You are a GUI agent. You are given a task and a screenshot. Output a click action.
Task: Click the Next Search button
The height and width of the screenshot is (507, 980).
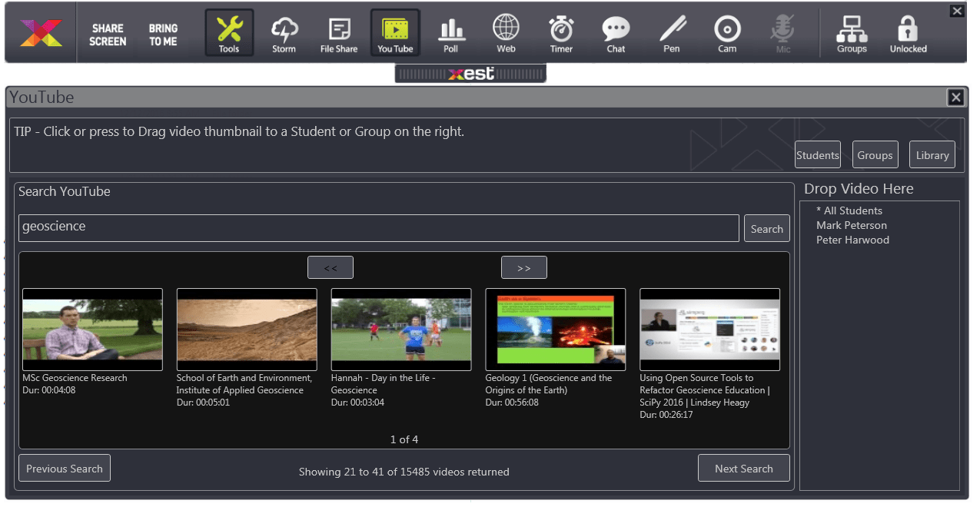(743, 468)
